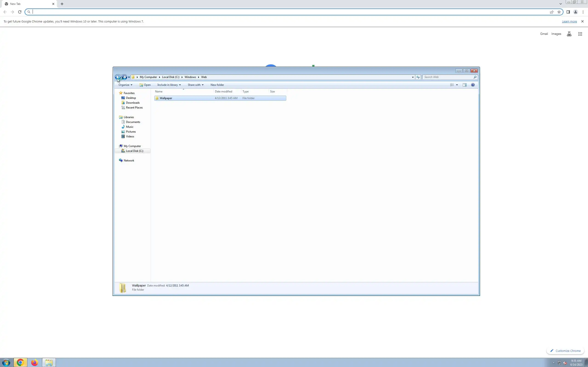Open the change view options arrow
The image size is (588, 367).
point(457,85)
